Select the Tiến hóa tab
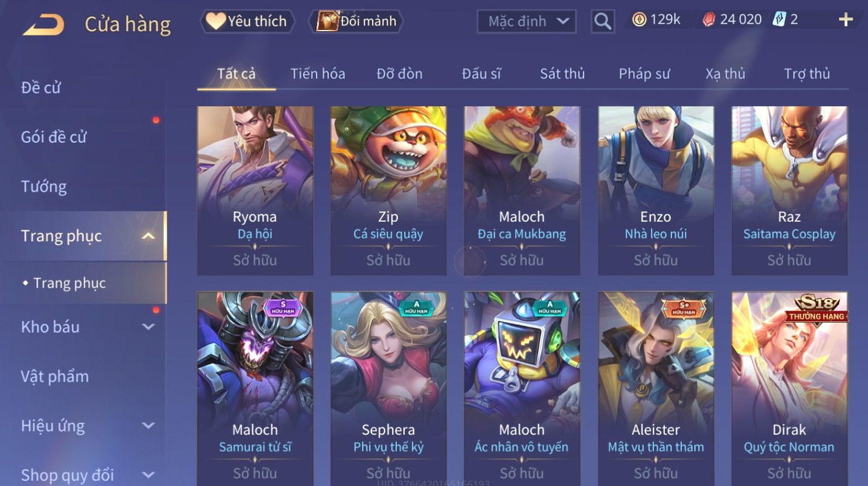 coord(318,74)
